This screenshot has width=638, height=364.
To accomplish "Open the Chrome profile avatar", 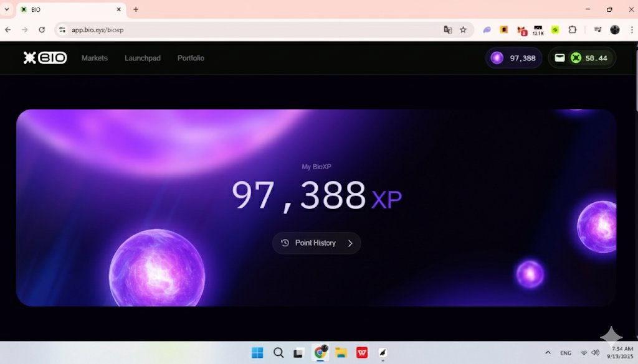I will 615,30.
